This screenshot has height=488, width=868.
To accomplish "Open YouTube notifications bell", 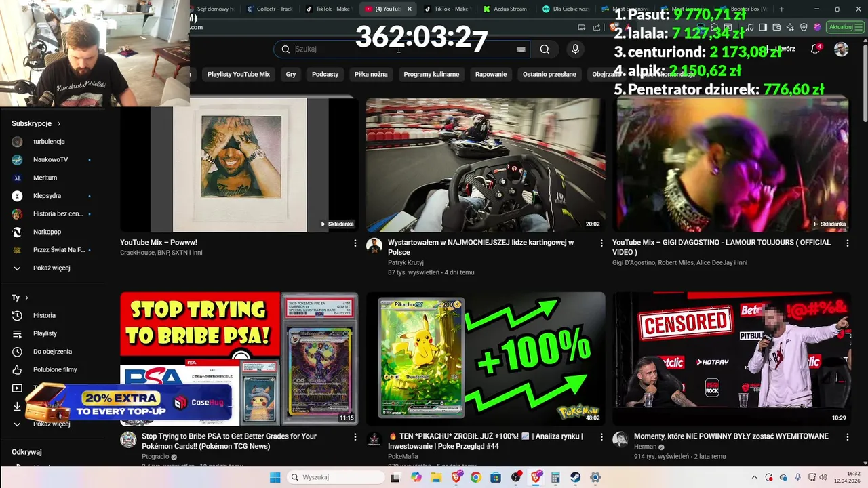I will tap(816, 49).
